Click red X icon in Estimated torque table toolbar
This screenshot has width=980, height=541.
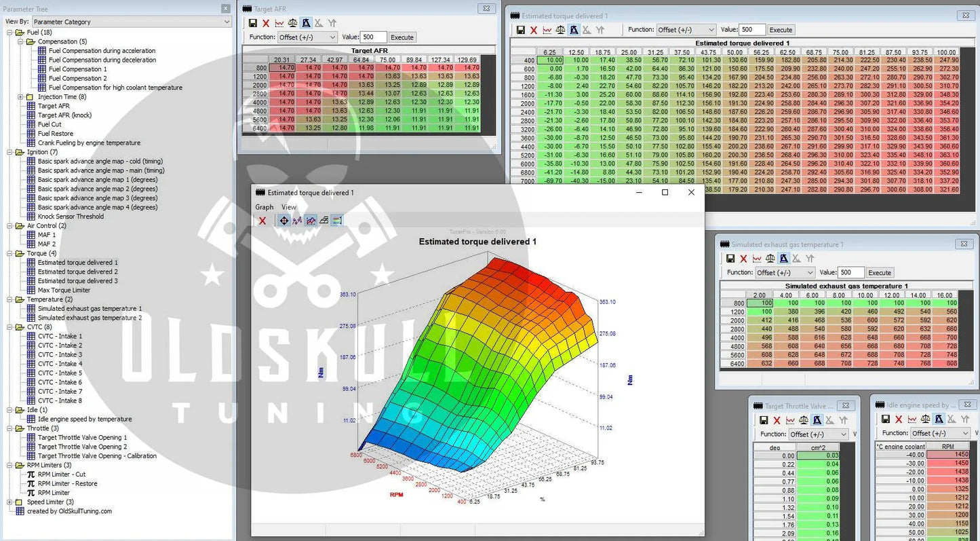coord(534,30)
